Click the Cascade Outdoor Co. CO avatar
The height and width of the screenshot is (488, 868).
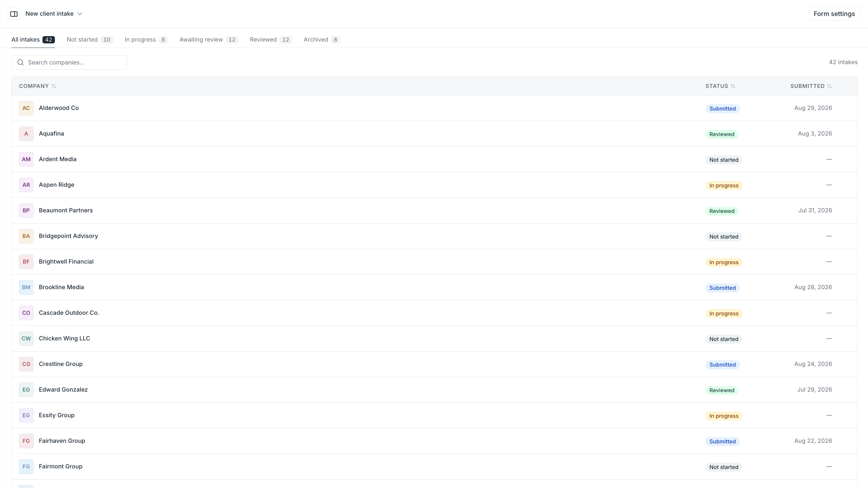[26, 313]
